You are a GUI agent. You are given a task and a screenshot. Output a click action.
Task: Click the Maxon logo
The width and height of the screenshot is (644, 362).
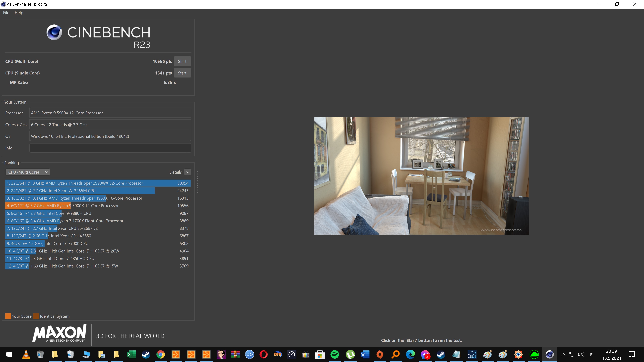[x=60, y=334]
